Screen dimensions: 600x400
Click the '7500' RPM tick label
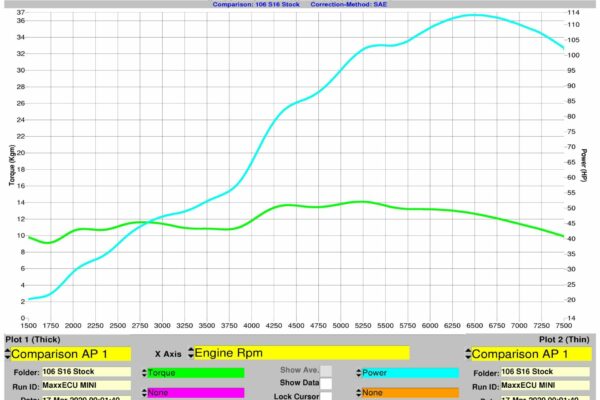[564, 326]
